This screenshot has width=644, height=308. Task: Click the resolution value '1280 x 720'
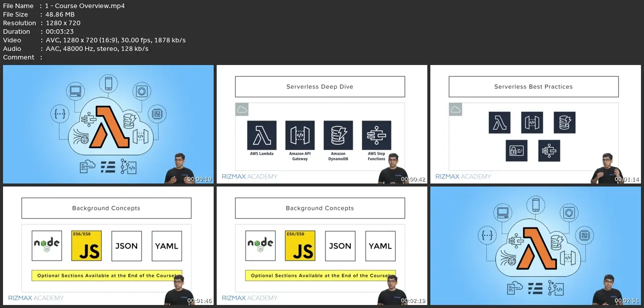pos(63,23)
